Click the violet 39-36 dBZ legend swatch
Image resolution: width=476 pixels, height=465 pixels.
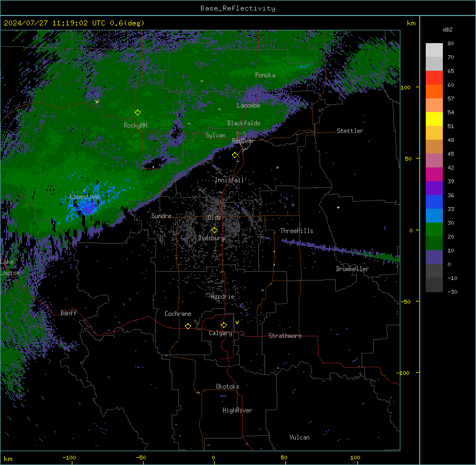(x=434, y=188)
